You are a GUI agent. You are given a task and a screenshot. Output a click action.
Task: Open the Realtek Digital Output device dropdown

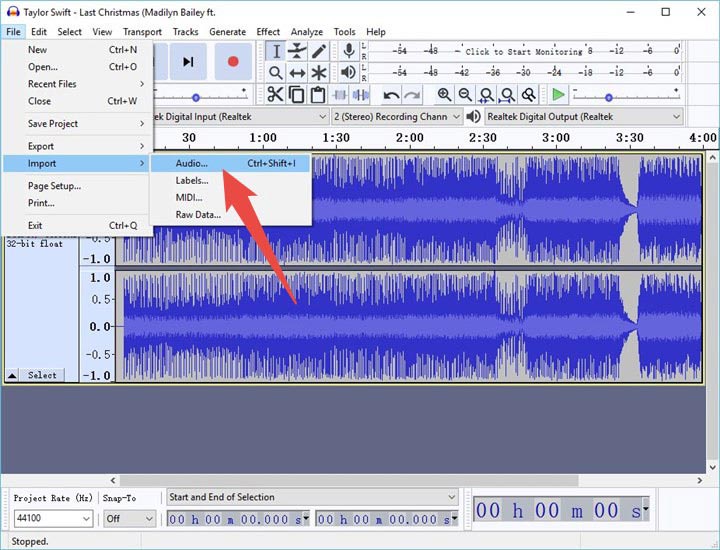[x=676, y=117]
